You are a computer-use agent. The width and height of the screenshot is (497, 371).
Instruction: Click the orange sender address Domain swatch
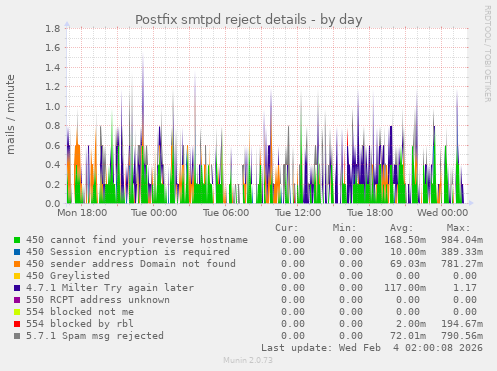[x=17, y=264]
